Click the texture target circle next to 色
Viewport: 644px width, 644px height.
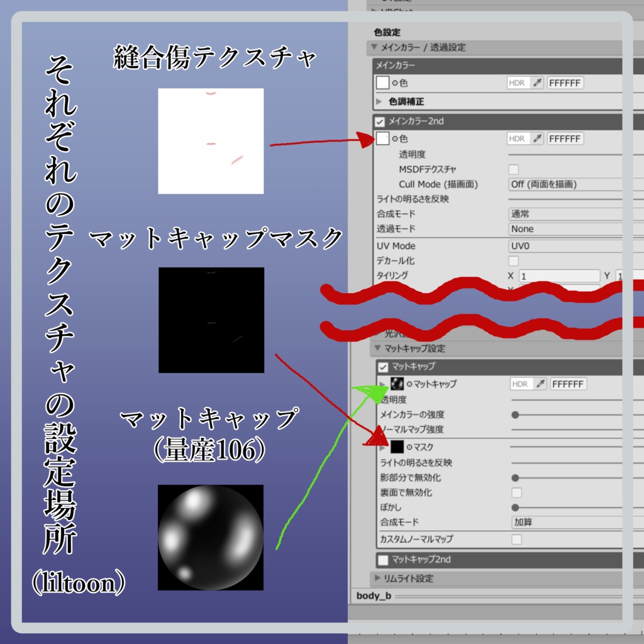394,82
